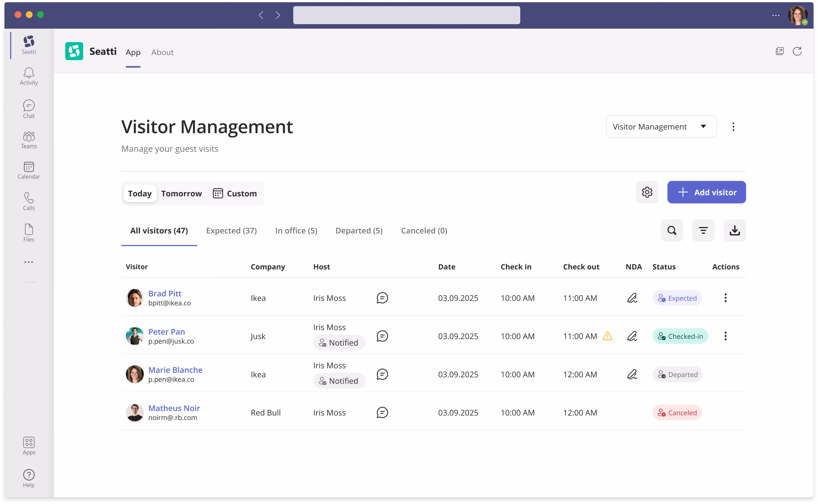Show the Departed (5) tab
The height and width of the screenshot is (504, 818).
pyautogui.click(x=359, y=231)
